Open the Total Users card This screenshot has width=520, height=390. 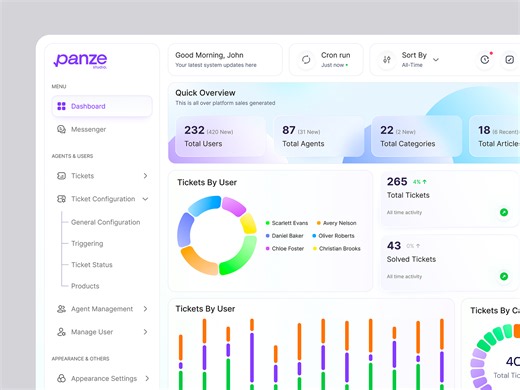click(221, 136)
